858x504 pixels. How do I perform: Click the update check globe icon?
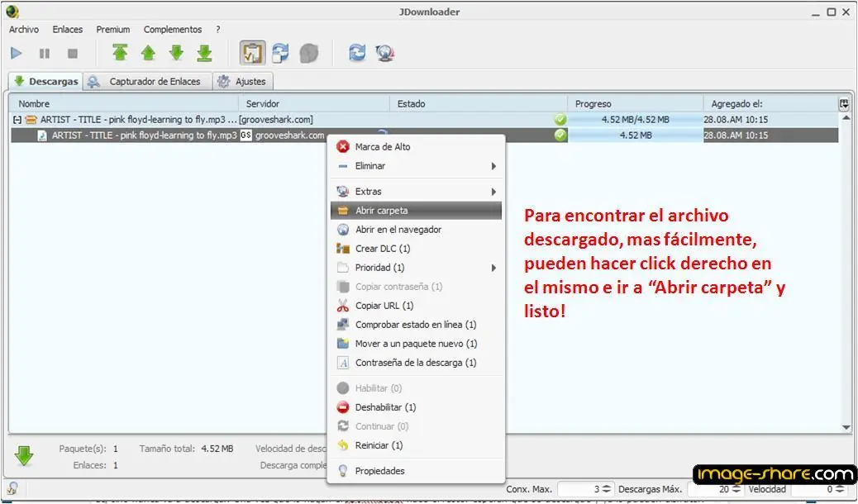click(385, 53)
